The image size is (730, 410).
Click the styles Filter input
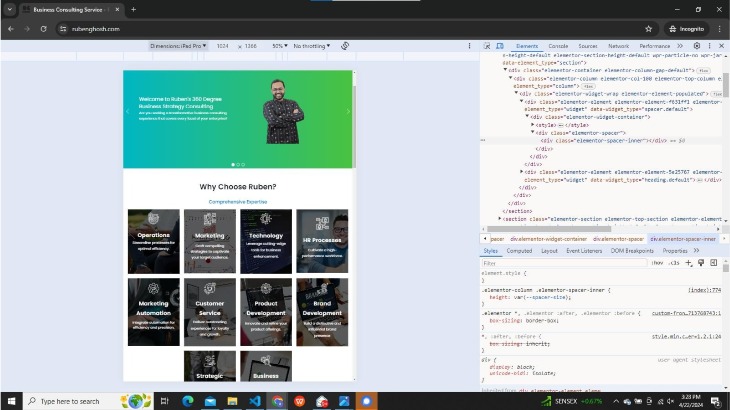[564, 263]
